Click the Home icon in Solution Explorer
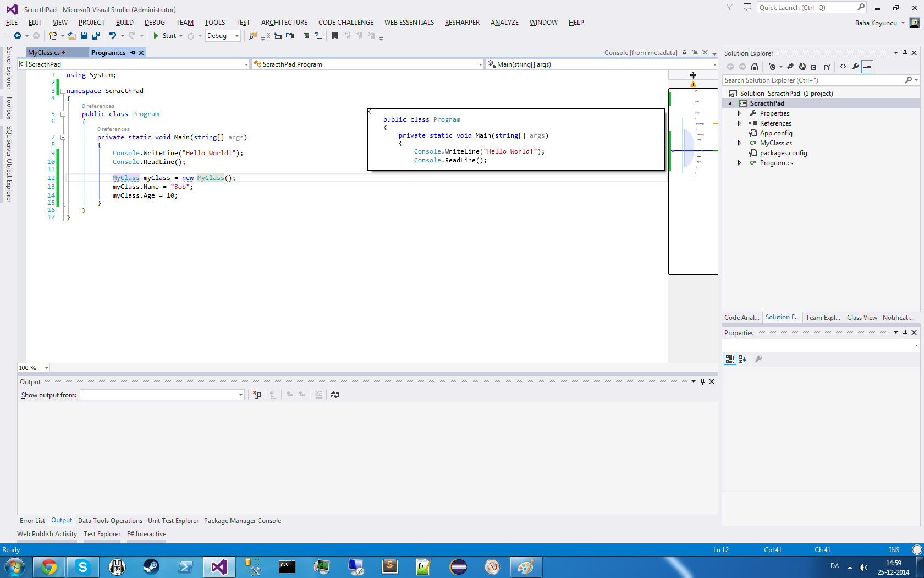 pyautogui.click(x=755, y=67)
